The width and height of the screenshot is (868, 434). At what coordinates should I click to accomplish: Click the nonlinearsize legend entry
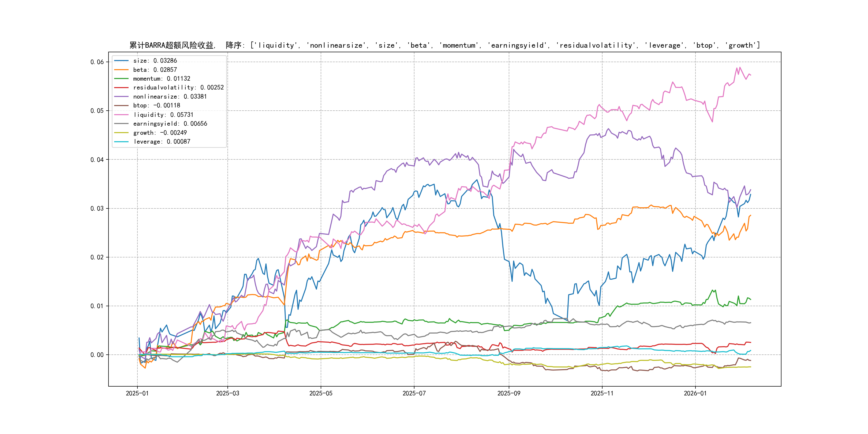(x=170, y=97)
